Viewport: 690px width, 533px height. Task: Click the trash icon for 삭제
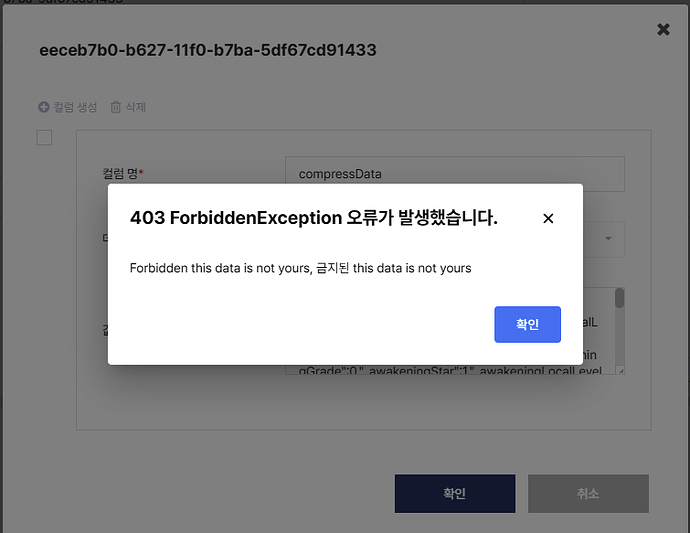point(116,107)
